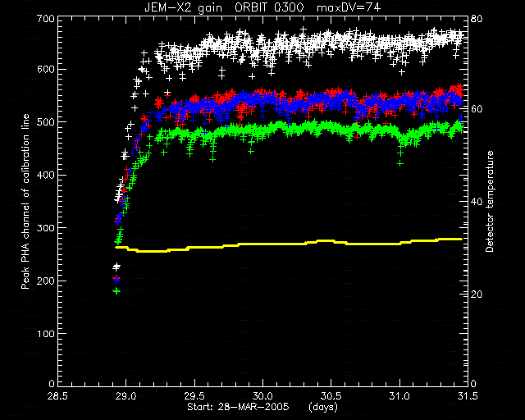The height and width of the screenshot is (420, 525).
Task: Click the 100 tick label on left axis
Action: [x=45, y=334]
